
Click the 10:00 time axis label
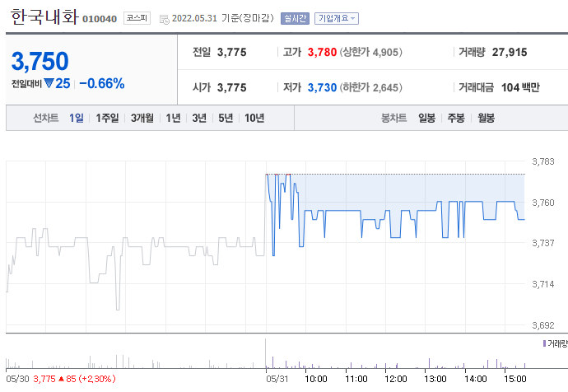[x=316, y=379]
